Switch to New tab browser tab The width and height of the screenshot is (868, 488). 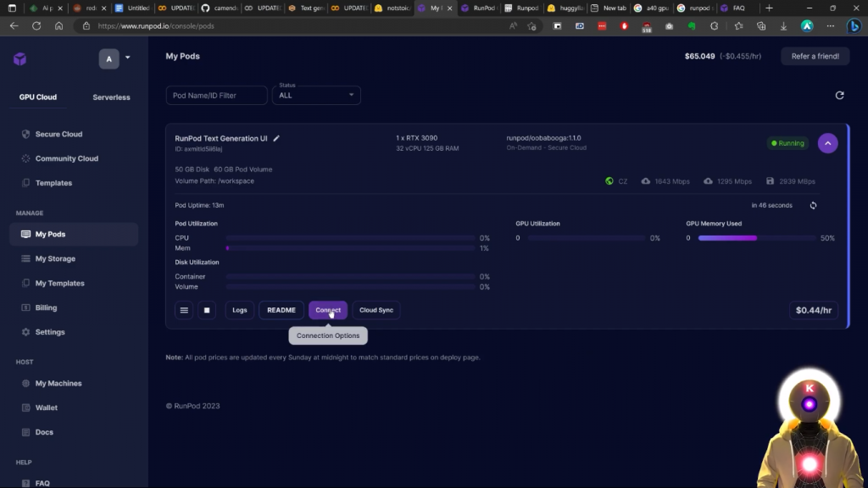coord(609,8)
